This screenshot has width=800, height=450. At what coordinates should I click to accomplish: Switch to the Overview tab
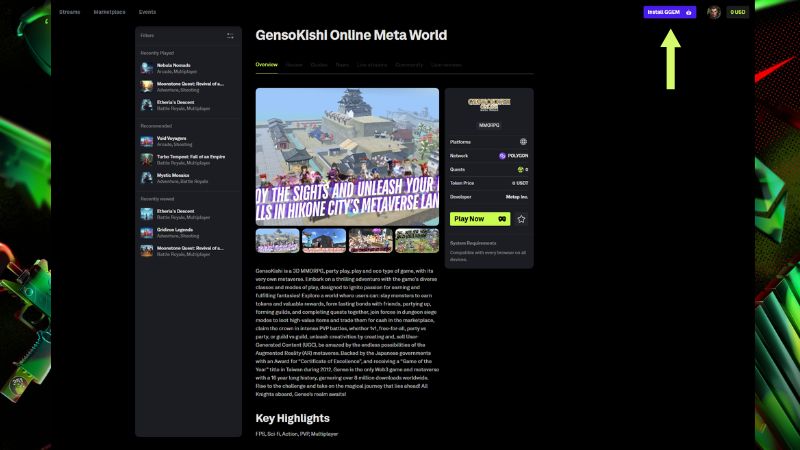(266, 64)
